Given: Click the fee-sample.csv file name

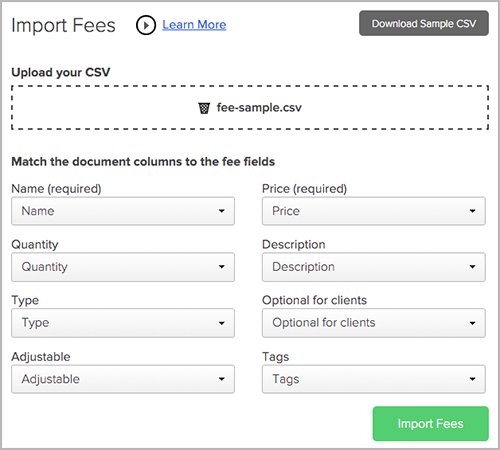Looking at the screenshot, I should (x=259, y=108).
